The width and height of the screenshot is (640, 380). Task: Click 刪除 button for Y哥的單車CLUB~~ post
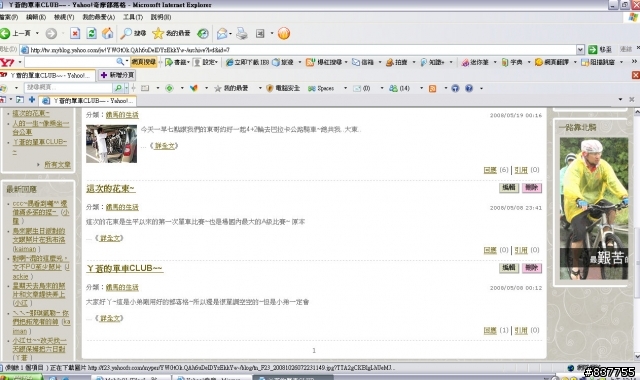tap(532, 268)
